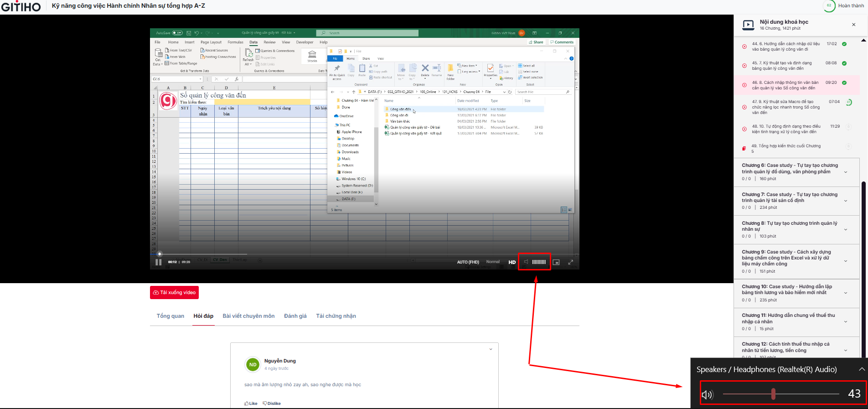
Task: Change the Normal playback speed setting
Action: 493,262
